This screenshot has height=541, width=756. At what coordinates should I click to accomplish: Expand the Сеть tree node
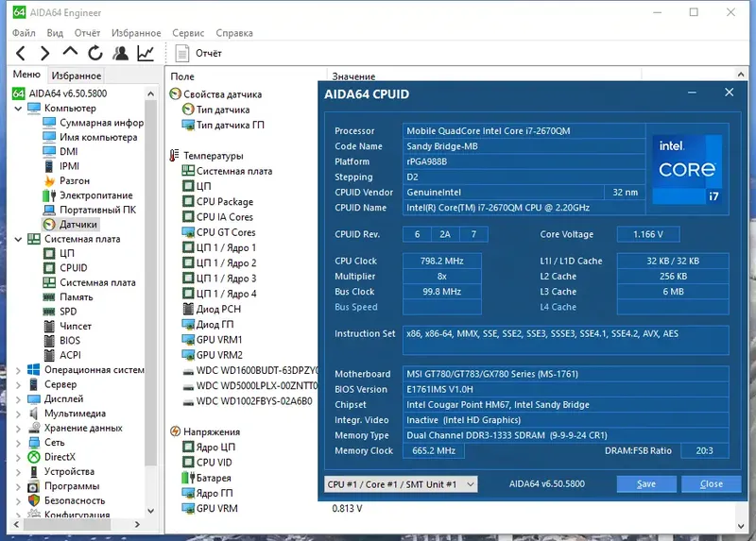point(18,442)
